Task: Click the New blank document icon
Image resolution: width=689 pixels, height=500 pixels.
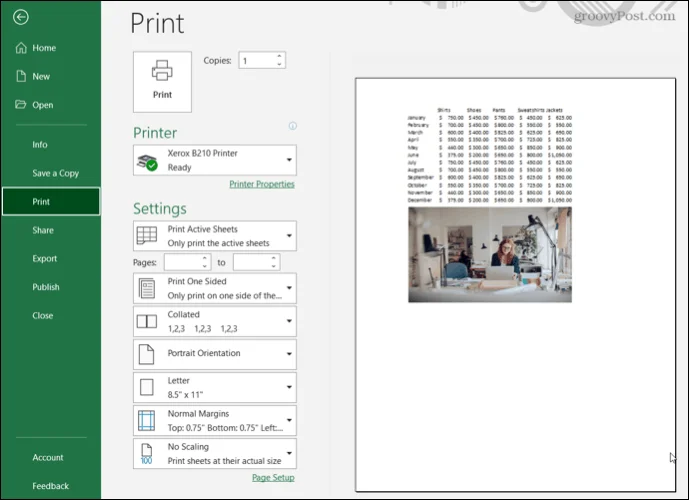Action: pos(21,76)
